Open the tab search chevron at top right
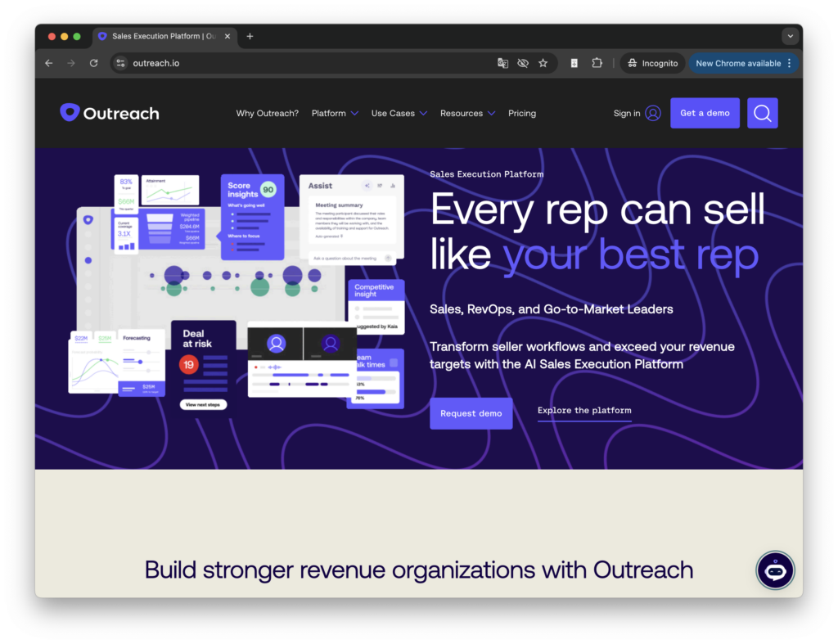 pyautogui.click(x=790, y=36)
